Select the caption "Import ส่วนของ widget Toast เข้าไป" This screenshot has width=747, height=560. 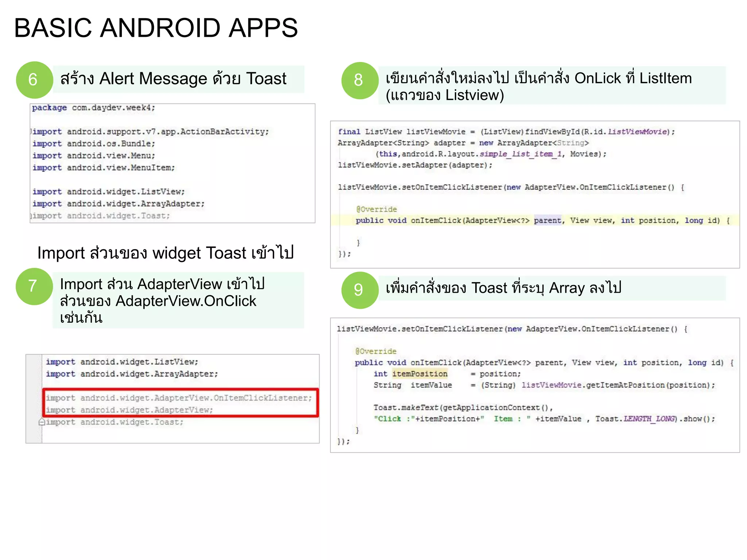(165, 253)
